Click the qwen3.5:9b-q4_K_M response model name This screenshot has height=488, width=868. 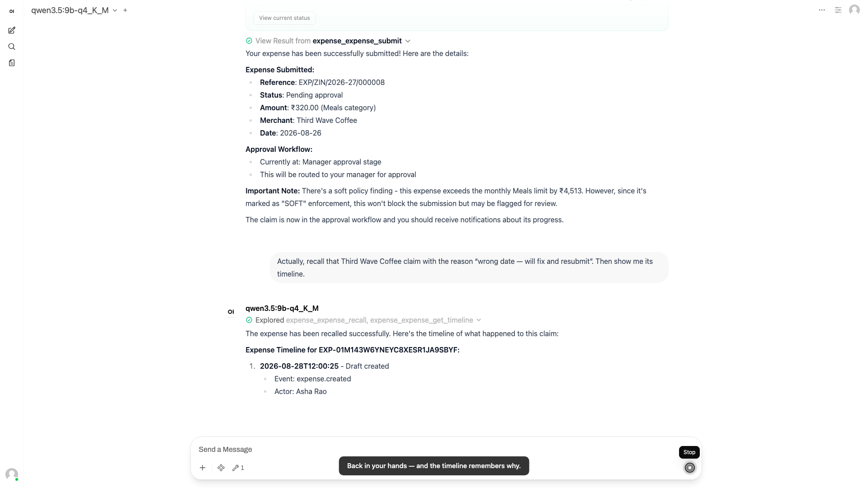[x=282, y=308]
